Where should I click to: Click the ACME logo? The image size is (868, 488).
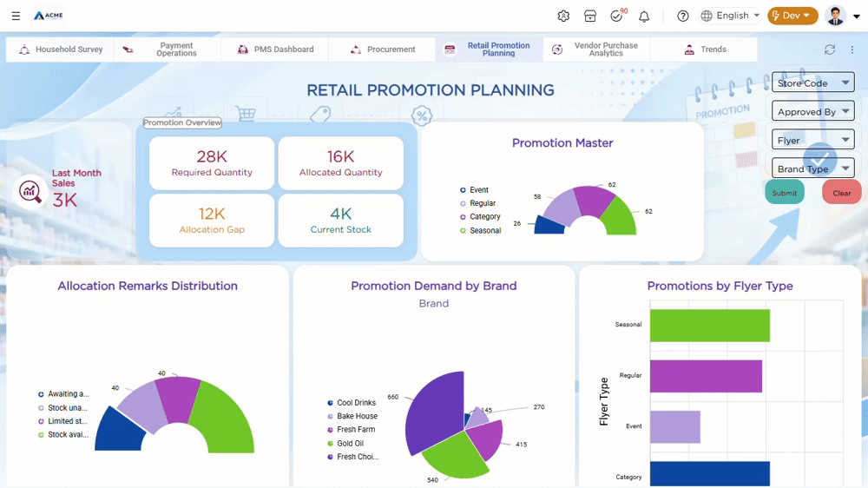tap(49, 16)
